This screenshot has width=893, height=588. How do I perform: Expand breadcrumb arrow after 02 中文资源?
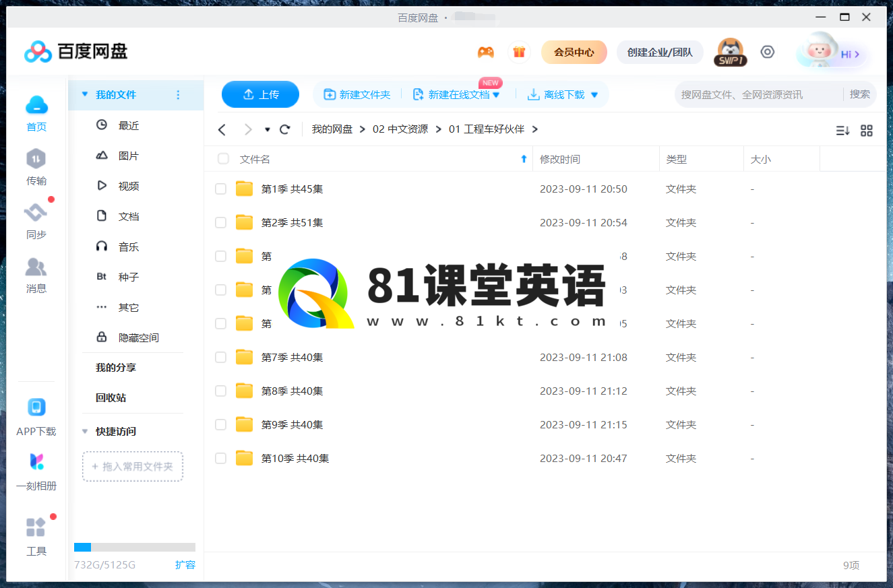pos(439,129)
